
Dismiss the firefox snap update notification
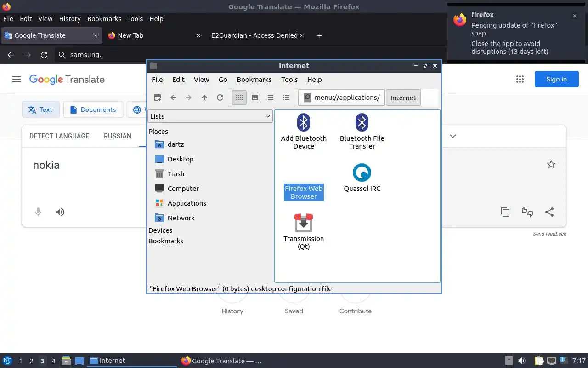tap(574, 16)
